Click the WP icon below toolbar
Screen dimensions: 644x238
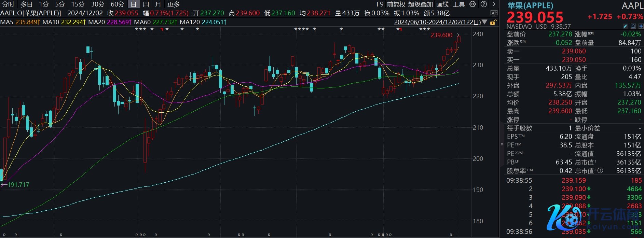[494, 13]
